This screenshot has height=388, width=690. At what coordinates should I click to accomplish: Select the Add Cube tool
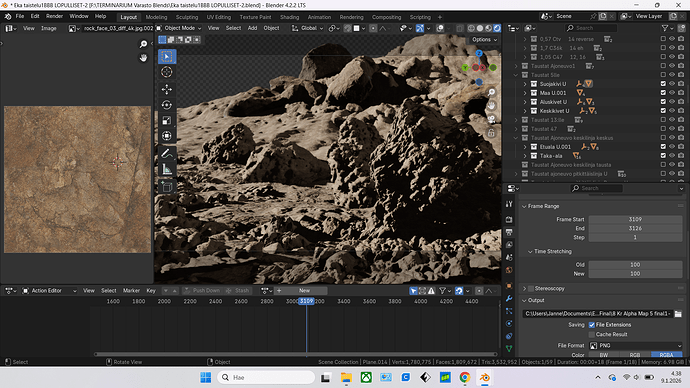[167, 187]
